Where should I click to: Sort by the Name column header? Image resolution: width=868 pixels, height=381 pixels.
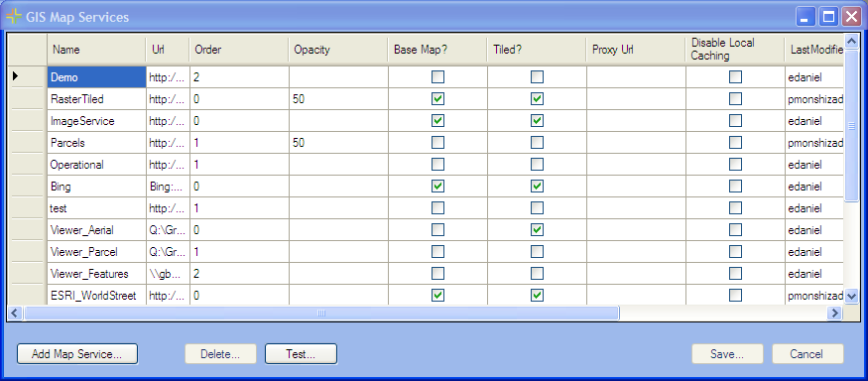click(x=96, y=50)
